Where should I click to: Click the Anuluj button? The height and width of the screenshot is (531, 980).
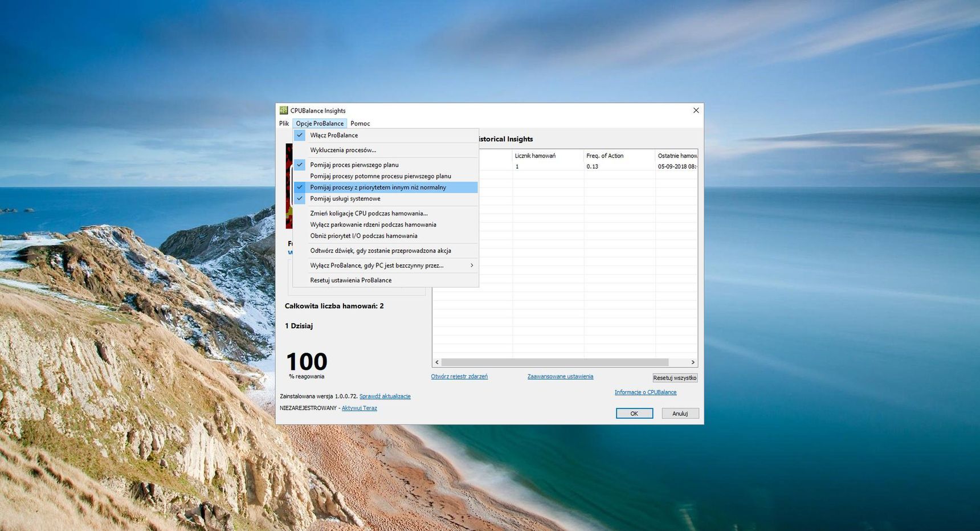click(x=680, y=414)
